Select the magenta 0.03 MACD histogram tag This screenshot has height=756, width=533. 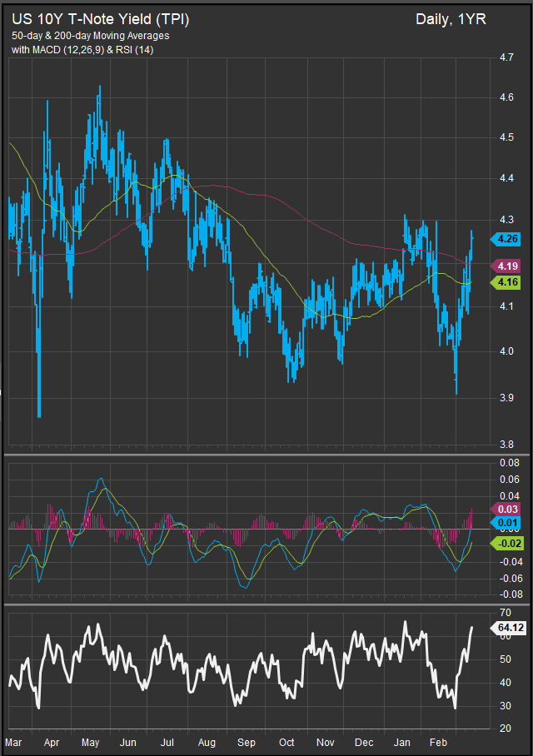[509, 509]
